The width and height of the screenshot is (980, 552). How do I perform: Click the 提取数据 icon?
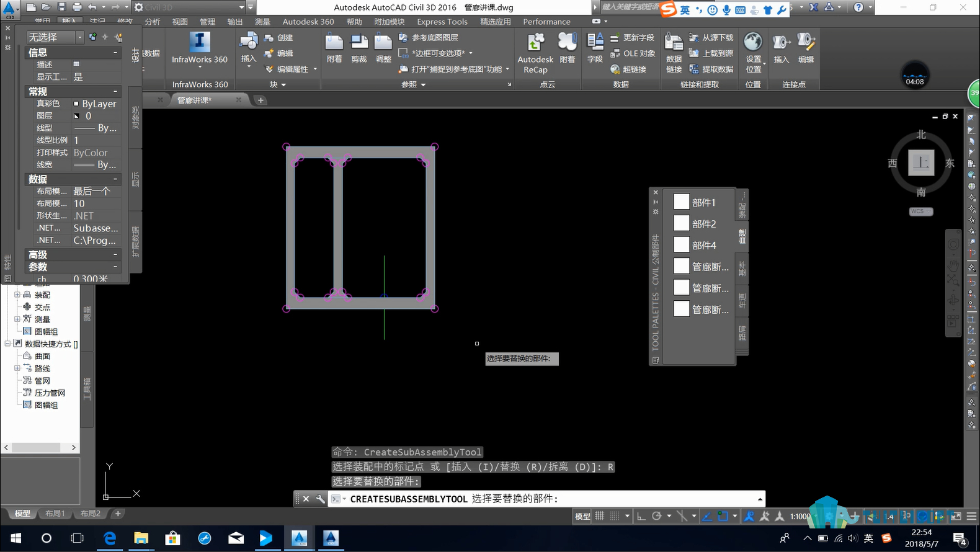pos(711,69)
